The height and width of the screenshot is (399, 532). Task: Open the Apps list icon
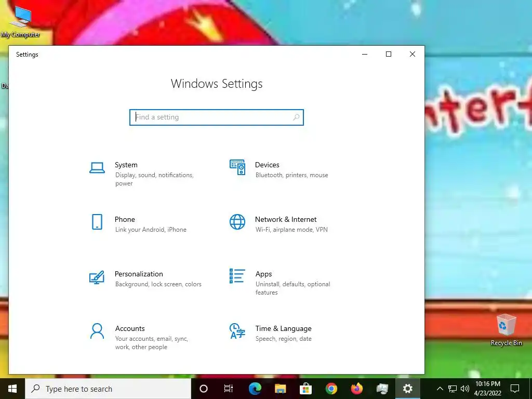click(237, 276)
